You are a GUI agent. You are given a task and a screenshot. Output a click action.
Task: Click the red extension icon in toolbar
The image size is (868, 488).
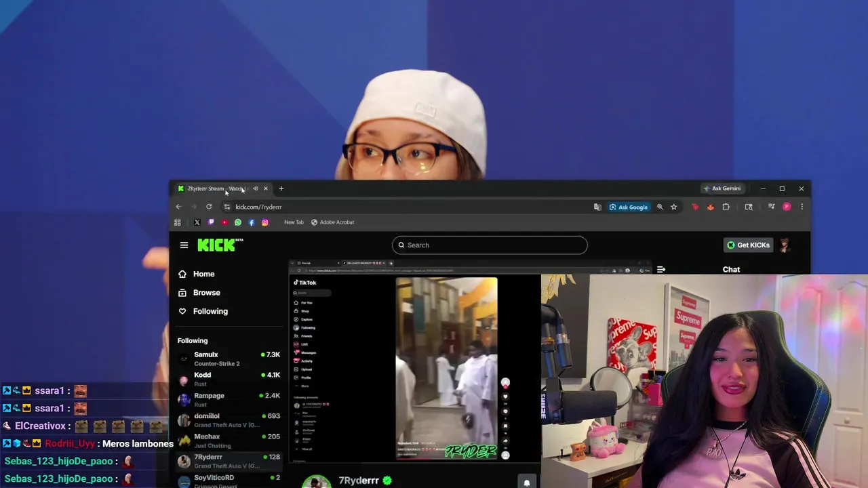[695, 207]
